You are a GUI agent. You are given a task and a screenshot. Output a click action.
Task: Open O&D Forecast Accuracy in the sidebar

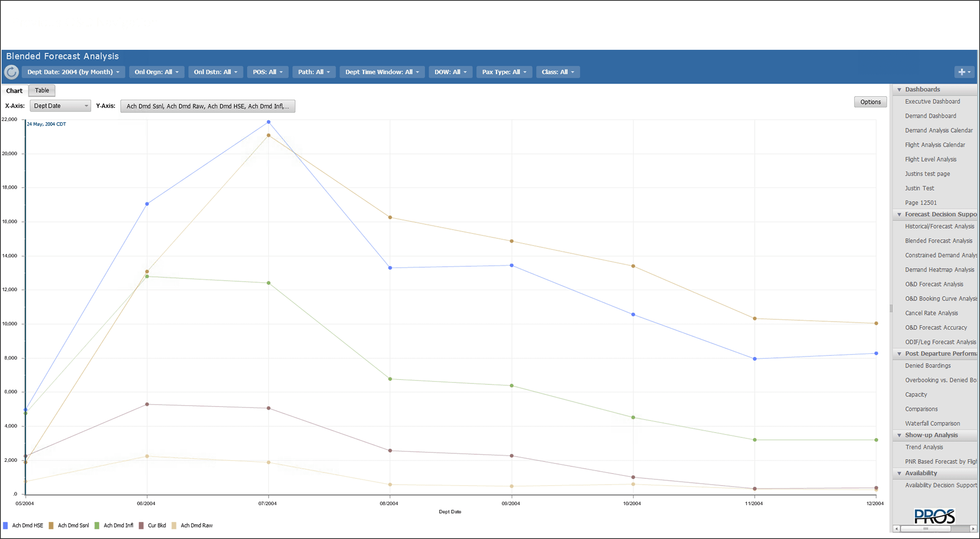(x=936, y=328)
